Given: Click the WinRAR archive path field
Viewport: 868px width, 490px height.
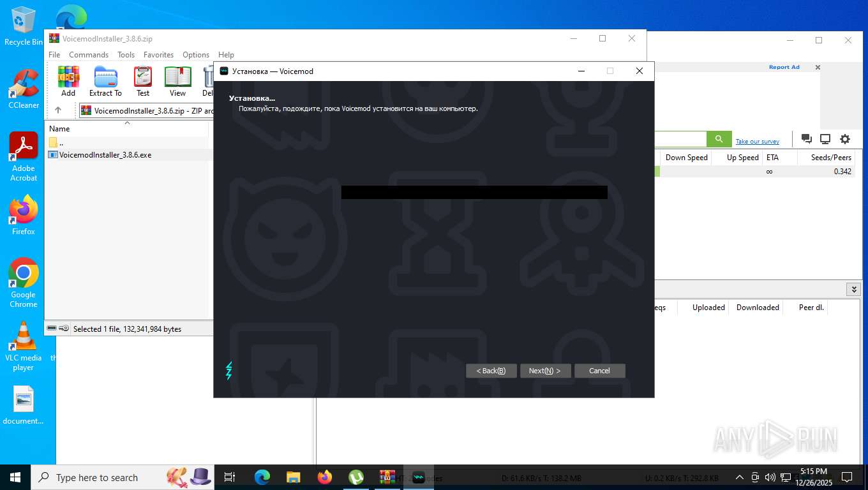Looking at the screenshot, I should tap(146, 110).
